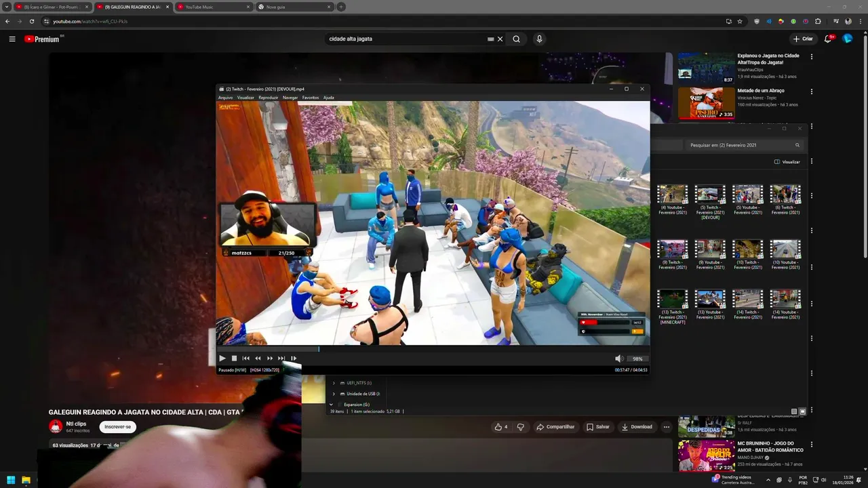The image size is (868, 488).
Task: Open the options menu for Metade de um Abraço
Action: tap(811, 91)
